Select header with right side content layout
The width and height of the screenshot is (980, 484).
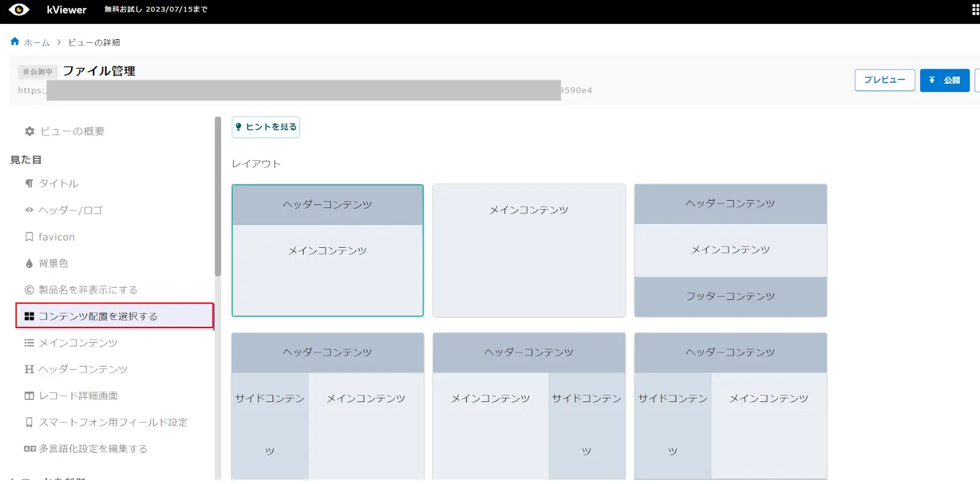(529, 406)
